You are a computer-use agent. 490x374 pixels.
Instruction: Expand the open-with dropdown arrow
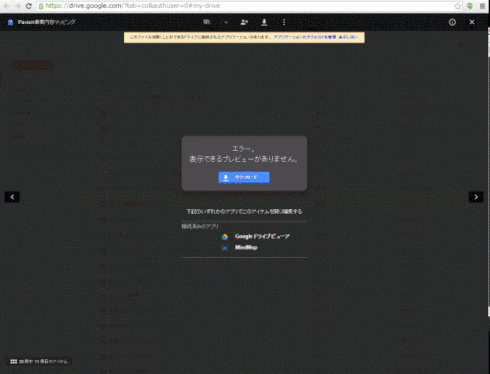point(226,22)
